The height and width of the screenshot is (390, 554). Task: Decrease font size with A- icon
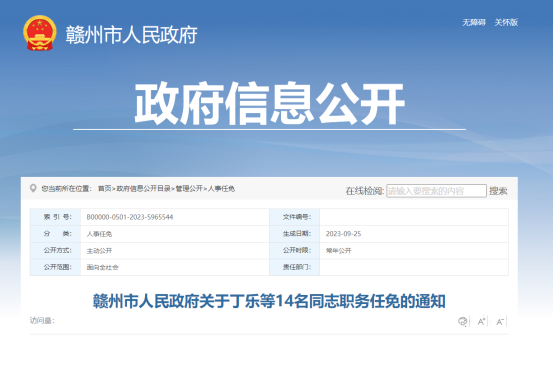tap(500, 321)
